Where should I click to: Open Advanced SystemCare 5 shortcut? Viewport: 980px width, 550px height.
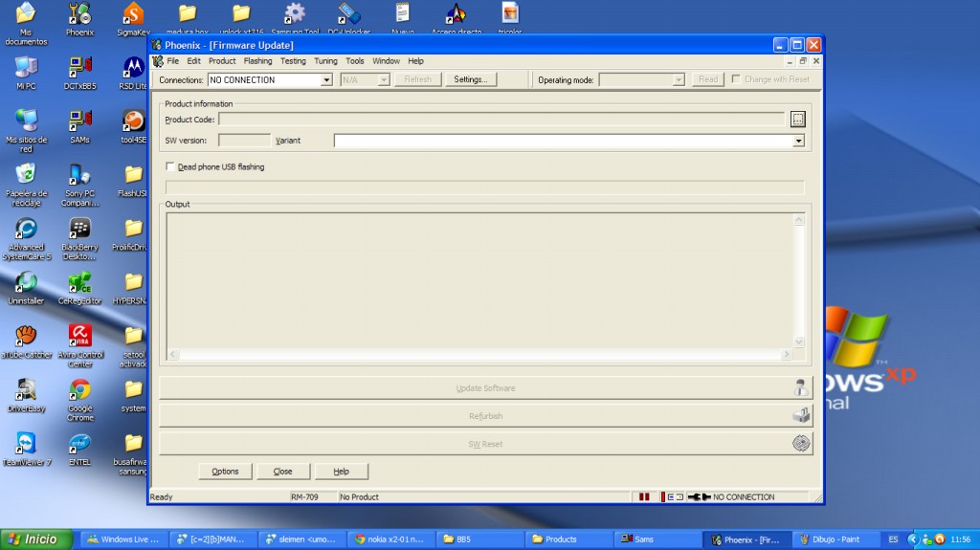coord(26,238)
